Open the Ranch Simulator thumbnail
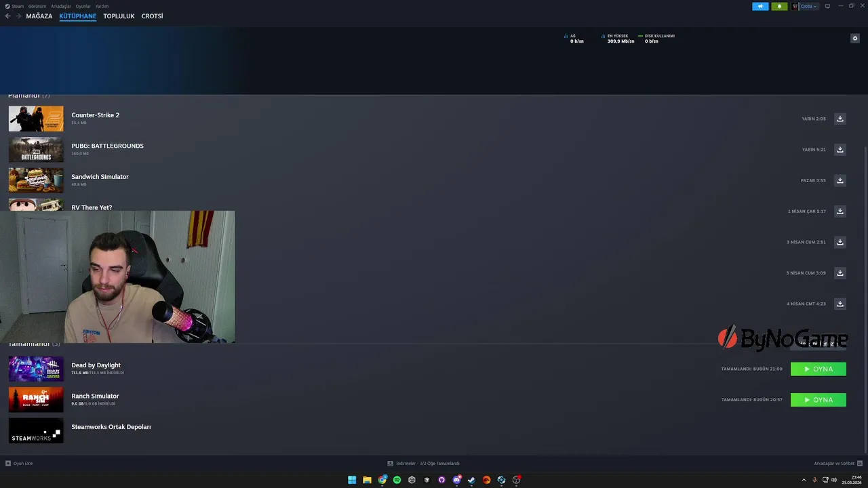The width and height of the screenshot is (868, 488). [x=36, y=400]
